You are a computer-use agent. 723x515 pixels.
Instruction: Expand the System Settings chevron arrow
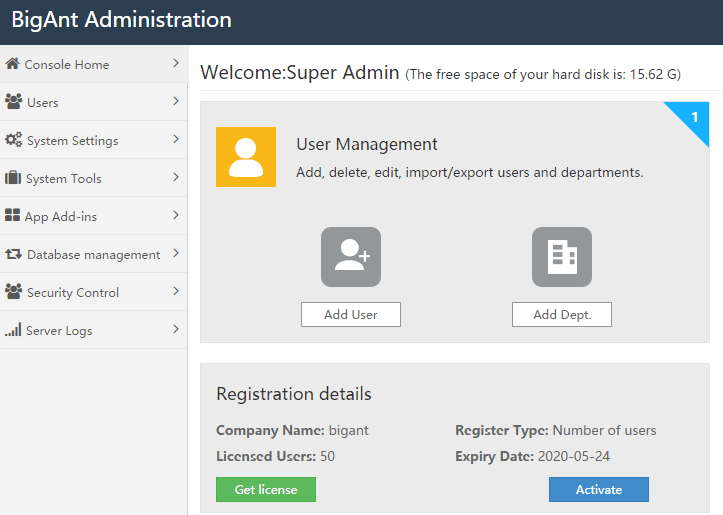(x=175, y=139)
